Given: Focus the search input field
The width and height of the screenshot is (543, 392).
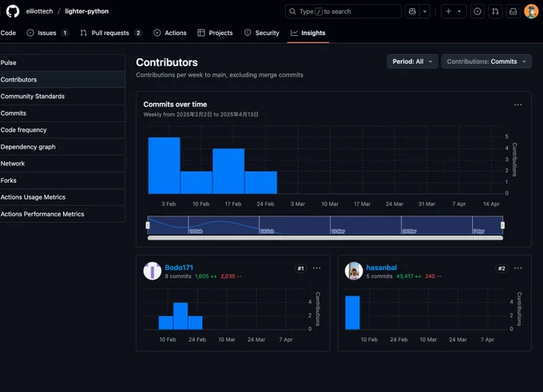Looking at the screenshot, I should 343,11.
